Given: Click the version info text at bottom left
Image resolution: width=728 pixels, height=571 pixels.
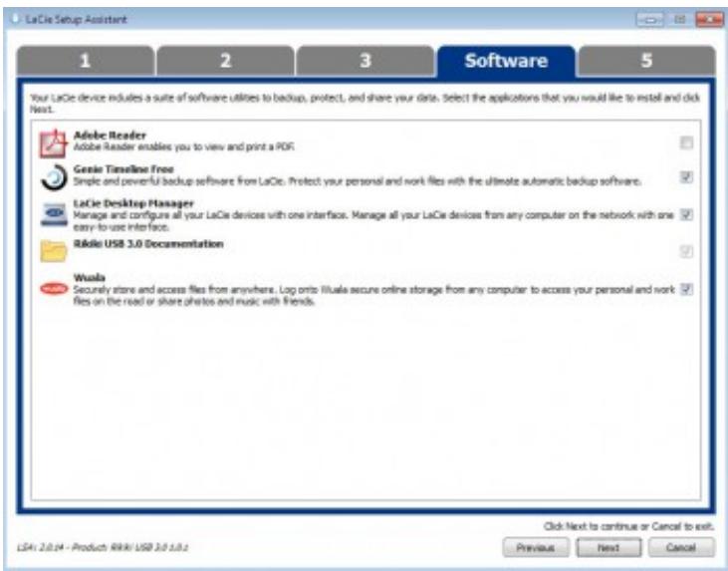Looking at the screenshot, I should point(103,547).
